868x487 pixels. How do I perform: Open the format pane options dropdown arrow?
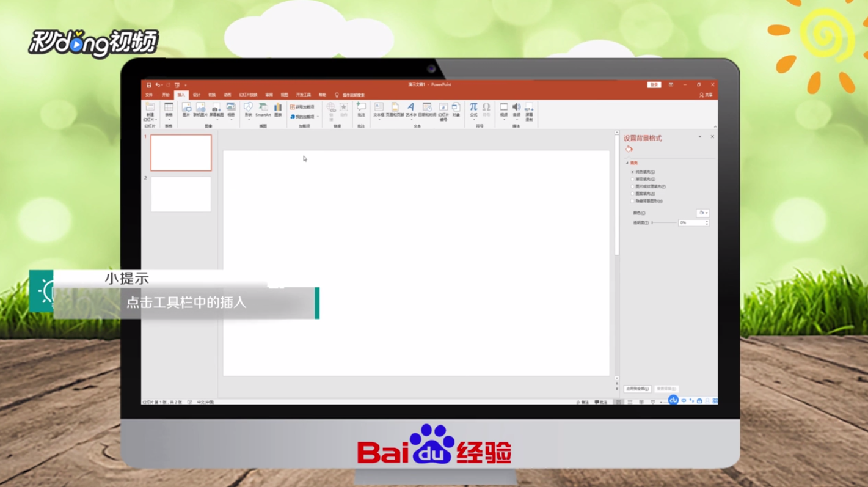tap(700, 137)
